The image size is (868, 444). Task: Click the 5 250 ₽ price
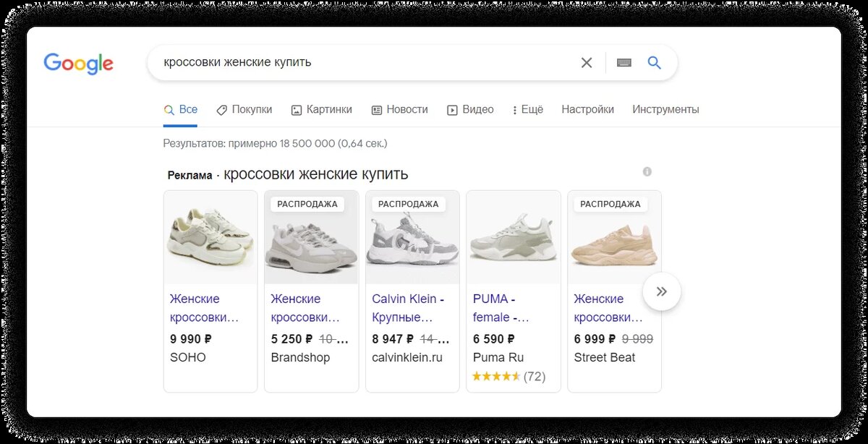click(292, 338)
